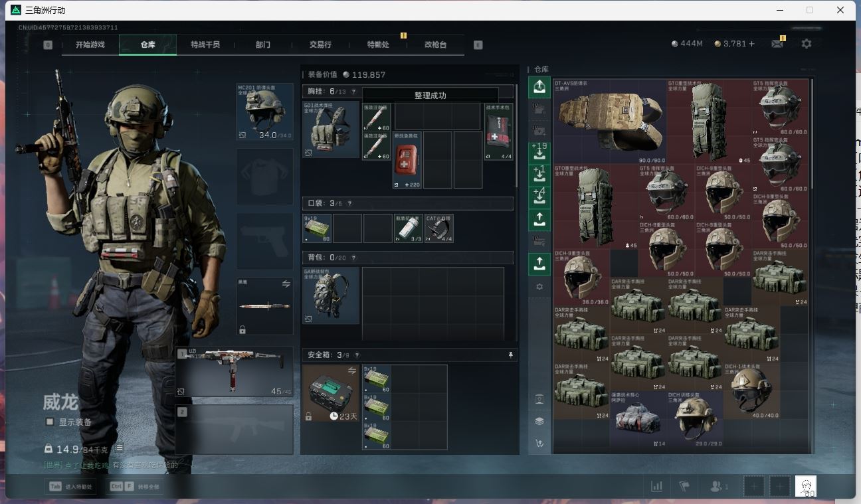Click the plus icon beside 3,781 currency
Image resolution: width=861 pixels, height=504 pixels.
coord(751,44)
